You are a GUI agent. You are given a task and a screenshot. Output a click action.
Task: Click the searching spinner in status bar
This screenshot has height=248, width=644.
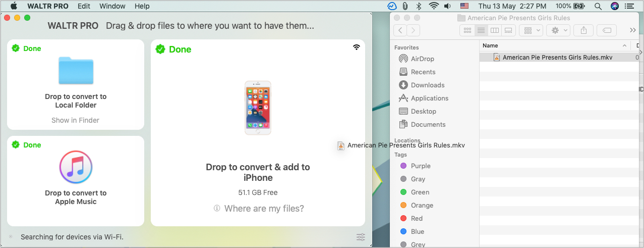pos(11,236)
